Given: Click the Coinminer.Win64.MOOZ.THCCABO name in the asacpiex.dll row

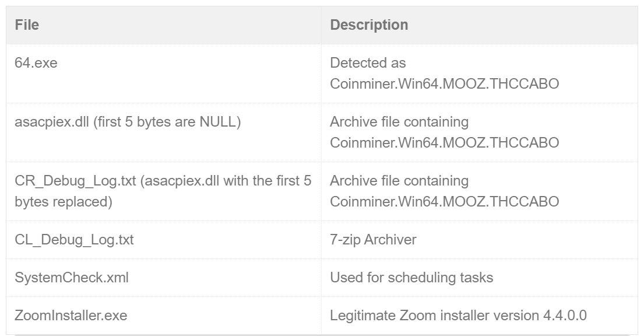Looking at the screenshot, I should 444,143.
